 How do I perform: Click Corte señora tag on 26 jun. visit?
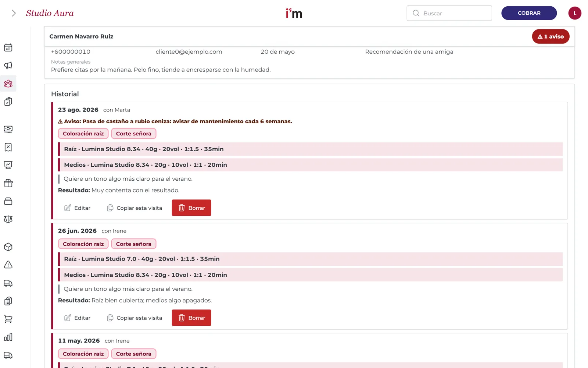click(x=134, y=244)
